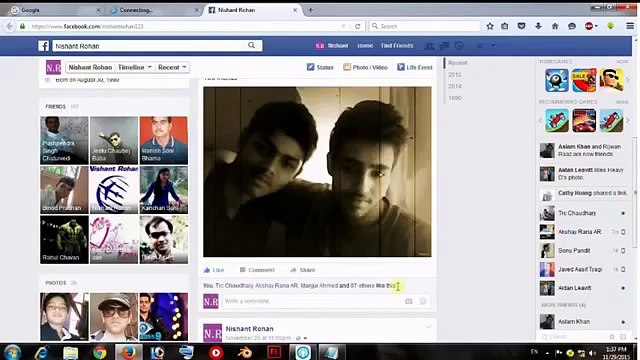
Task: Open the bookmarks list icon in Firefox toolbar
Action: click(x=505, y=26)
